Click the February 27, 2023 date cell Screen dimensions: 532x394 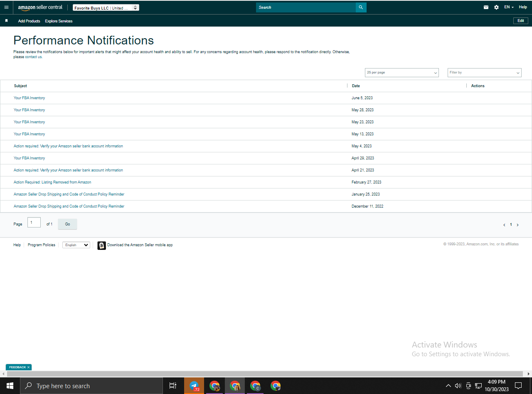366,182
